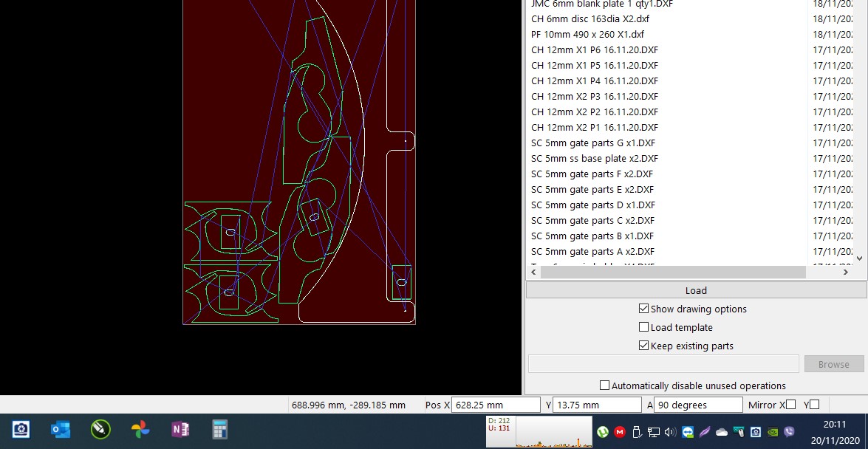This screenshot has height=449, width=868.
Task: Select SC 5mm ss base plate x2.DXF
Action: click(595, 158)
